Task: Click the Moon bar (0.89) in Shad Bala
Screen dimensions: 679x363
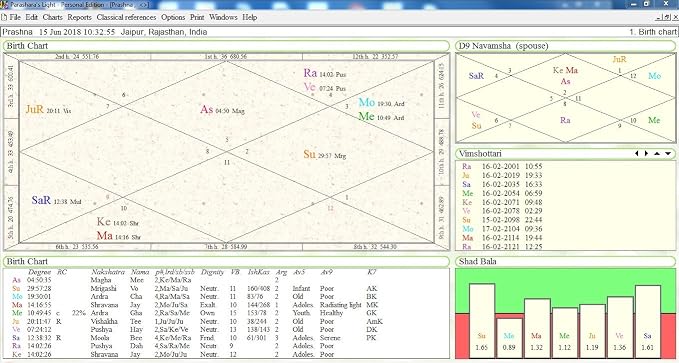Action: tap(509, 338)
